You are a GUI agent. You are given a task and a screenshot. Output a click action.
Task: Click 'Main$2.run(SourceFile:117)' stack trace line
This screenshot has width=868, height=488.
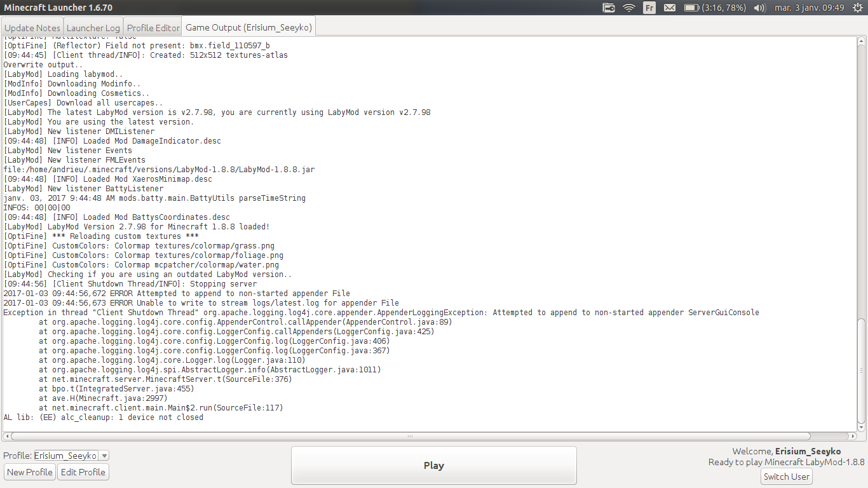tap(161, 408)
